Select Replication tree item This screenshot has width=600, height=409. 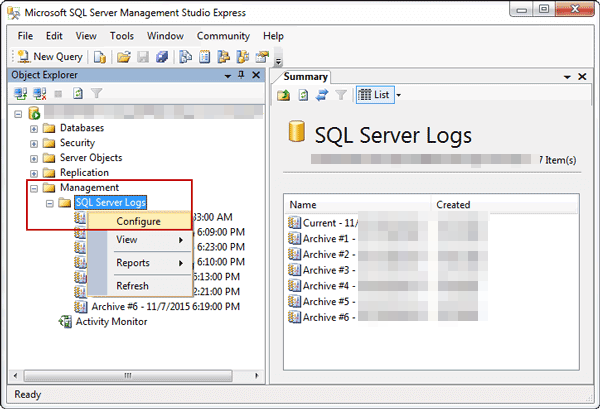84,173
